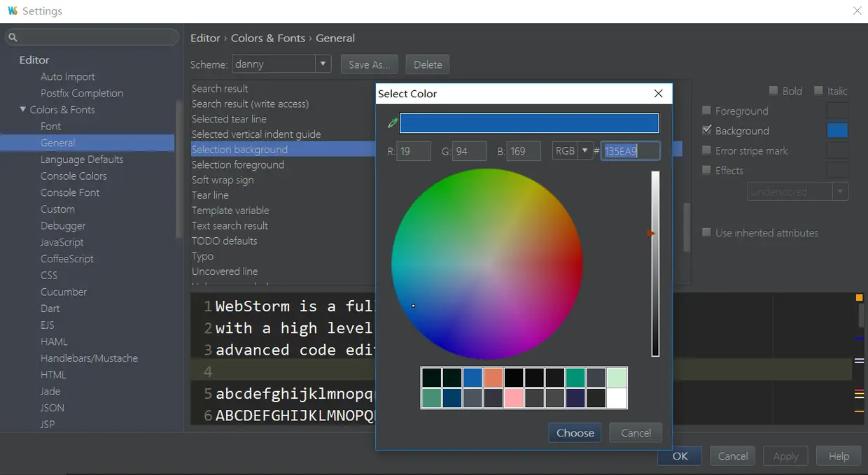The width and height of the screenshot is (868, 475).
Task: Open Postfix Completion settings
Action: tap(82, 93)
